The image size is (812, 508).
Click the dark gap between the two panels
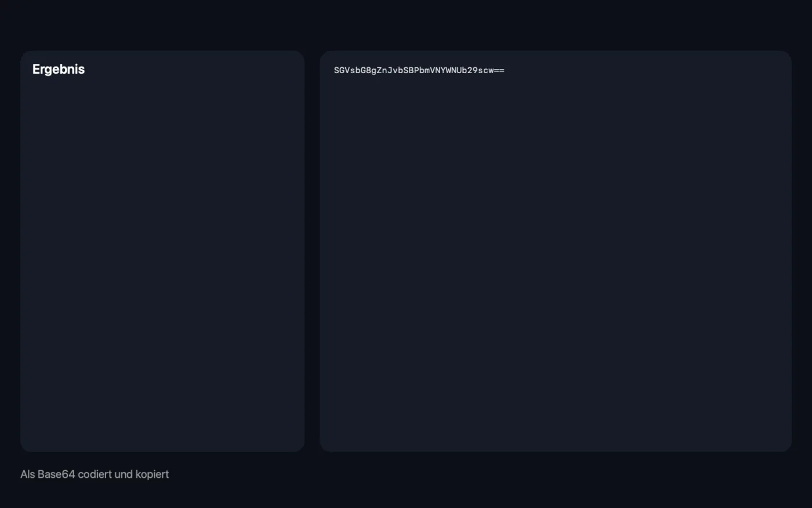tap(312, 251)
